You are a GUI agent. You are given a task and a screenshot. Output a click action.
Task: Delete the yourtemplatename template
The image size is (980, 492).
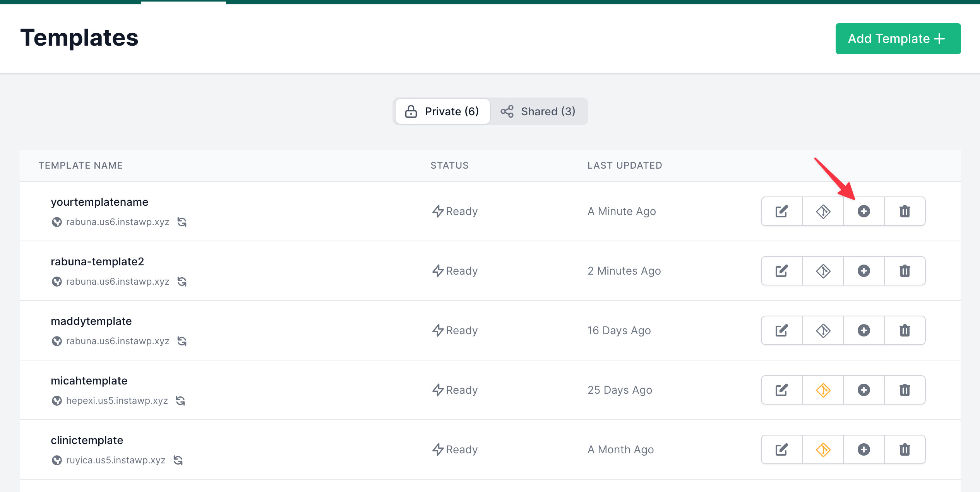click(x=905, y=211)
